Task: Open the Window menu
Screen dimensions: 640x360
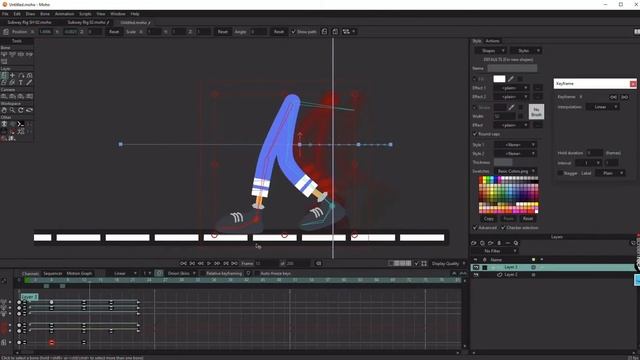Action: (x=118, y=14)
